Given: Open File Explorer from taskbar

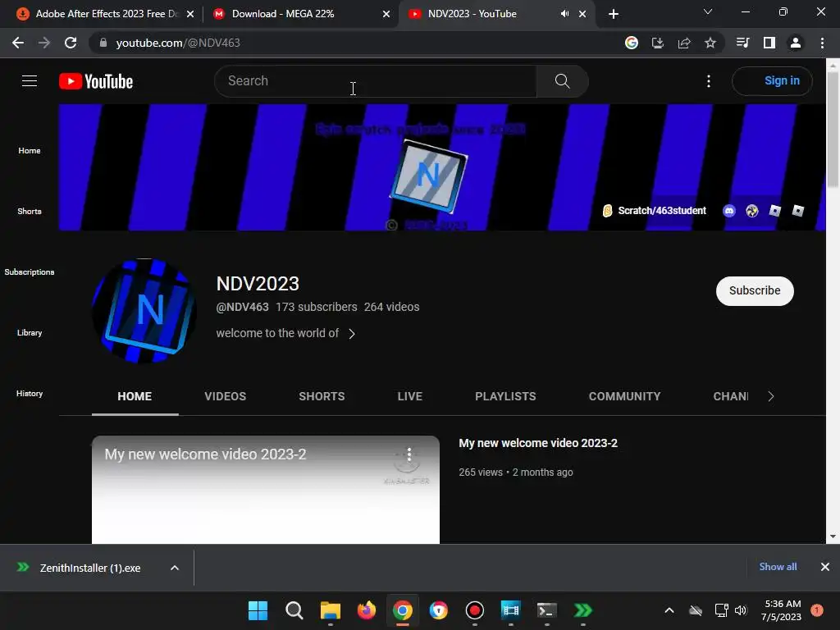Looking at the screenshot, I should (x=330, y=610).
